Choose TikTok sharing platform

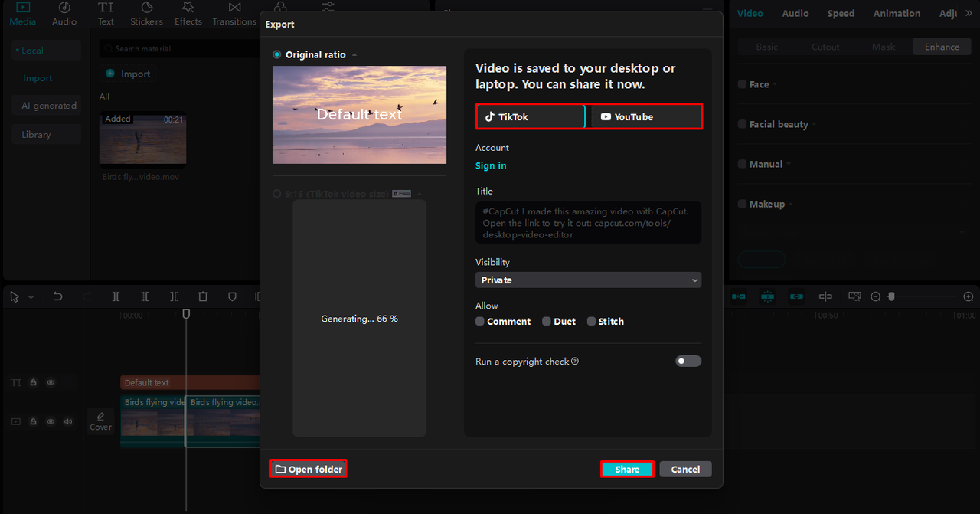(x=531, y=116)
